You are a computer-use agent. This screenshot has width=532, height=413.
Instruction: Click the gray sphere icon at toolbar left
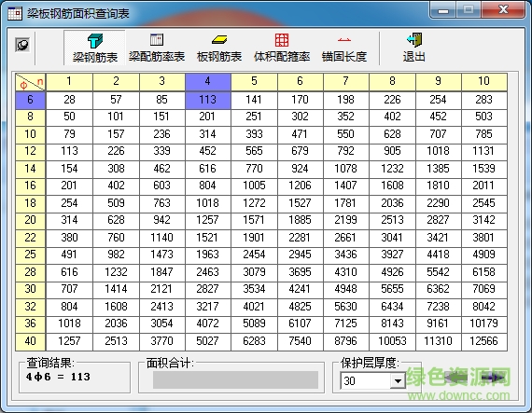tap(22, 45)
